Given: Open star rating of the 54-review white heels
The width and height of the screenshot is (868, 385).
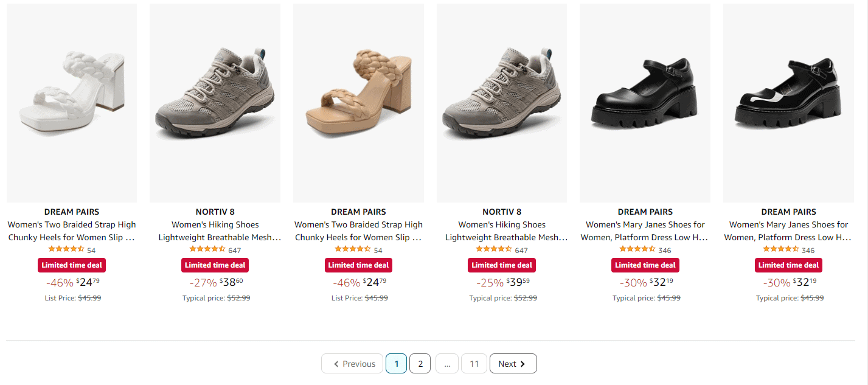Looking at the screenshot, I should [66, 249].
